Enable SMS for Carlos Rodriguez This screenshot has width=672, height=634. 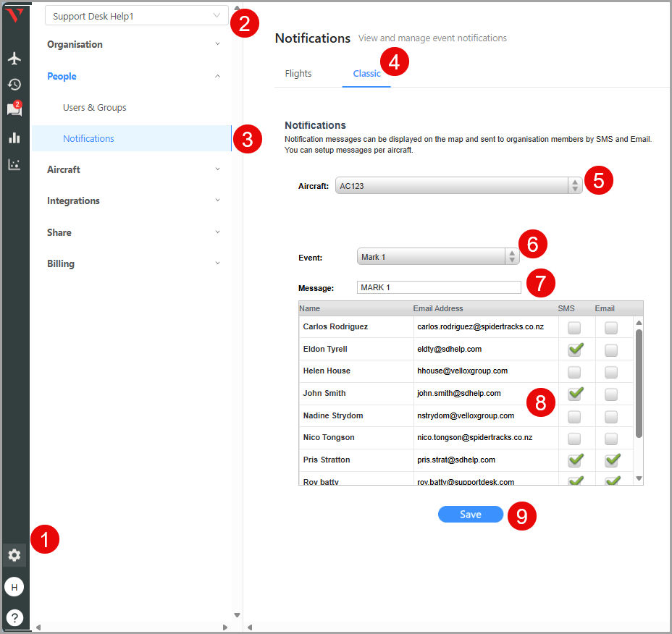click(574, 328)
